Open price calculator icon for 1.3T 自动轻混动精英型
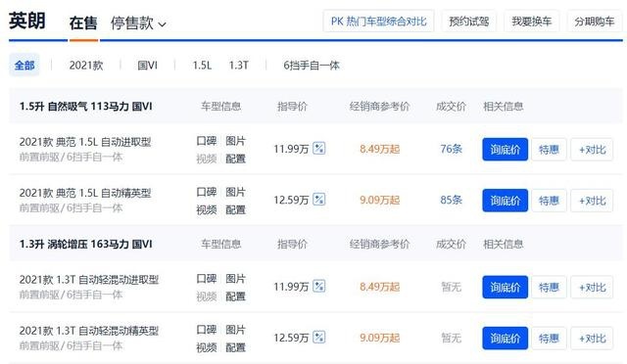This screenshot has height=364, width=627. (318, 338)
